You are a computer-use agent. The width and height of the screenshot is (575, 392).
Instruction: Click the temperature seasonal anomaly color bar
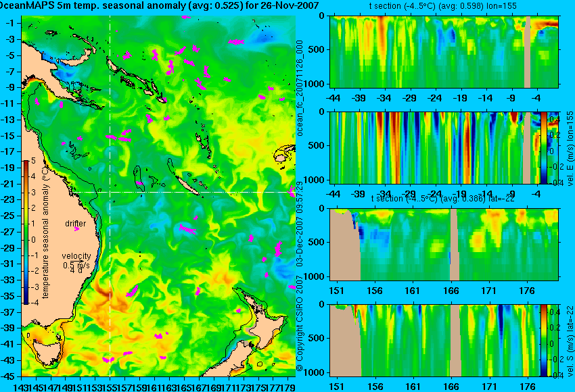tap(26, 232)
